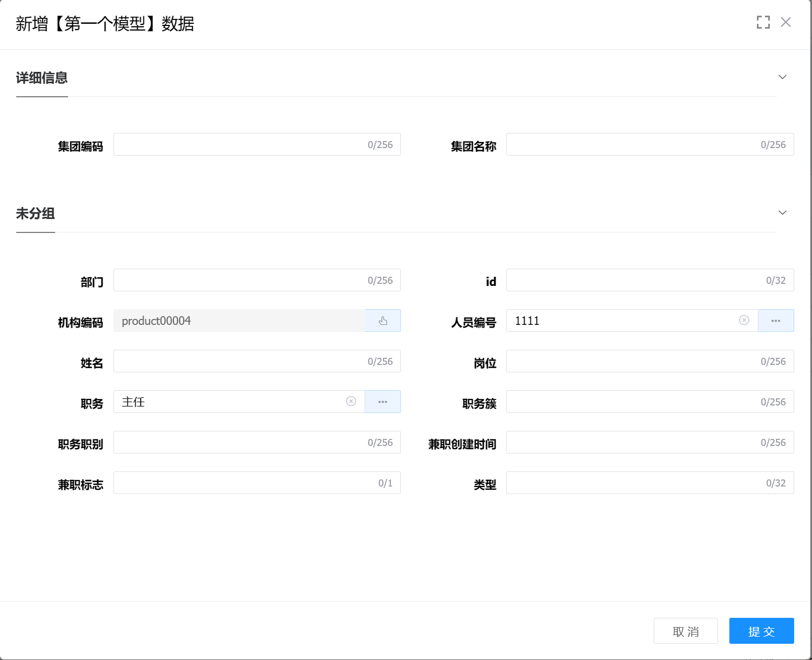Viewport: 812px width, 660px height.
Task: Click the 提交 submit button
Action: (x=761, y=631)
